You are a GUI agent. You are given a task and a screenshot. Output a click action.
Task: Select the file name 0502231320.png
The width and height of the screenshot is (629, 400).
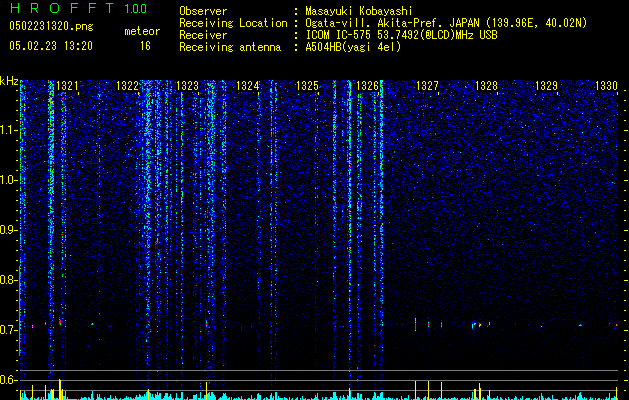point(51,26)
